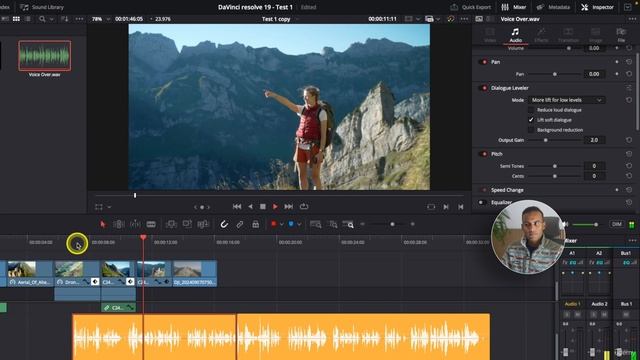This screenshot has width=640, height=360.
Task: Click the Quick Export button
Action: [x=470, y=7]
